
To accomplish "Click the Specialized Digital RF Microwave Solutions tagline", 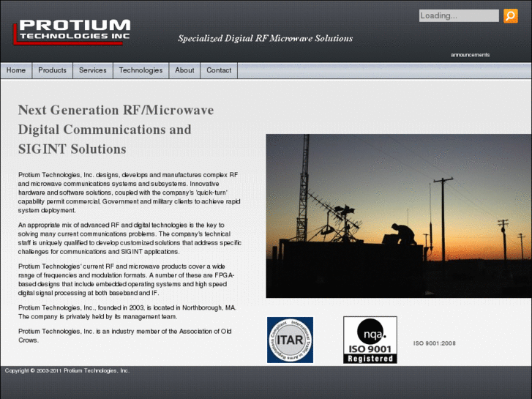I will pos(266,38).
